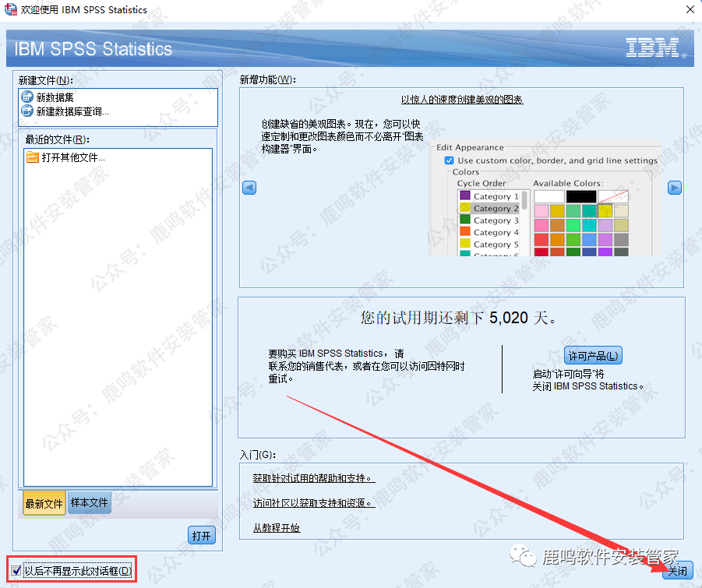Switch to the 最新文件 tab
Image resolution: width=702 pixels, height=588 pixels.
coord(44,503)
